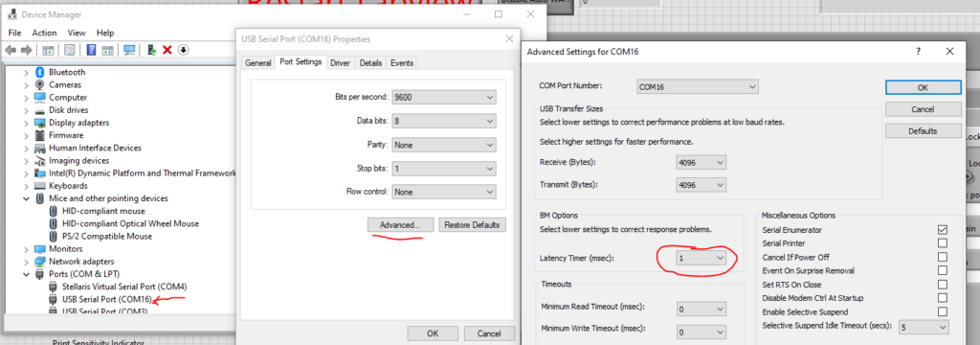
Task: Switch to the Events tab
Action: (x=402, y=62)
